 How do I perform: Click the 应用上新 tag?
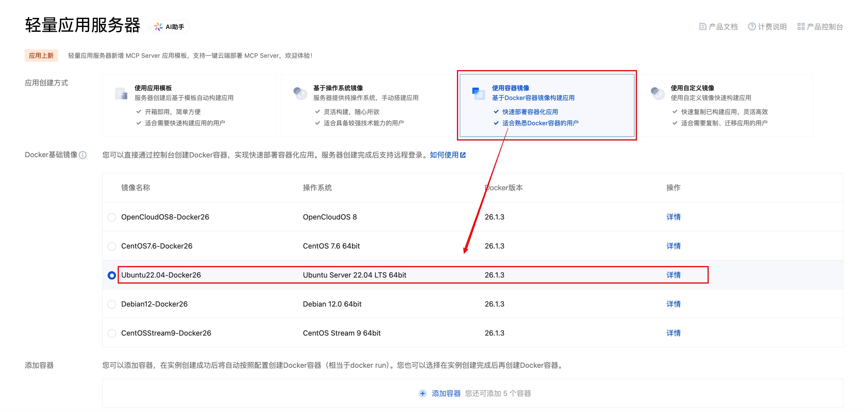[x=41, y=56]
